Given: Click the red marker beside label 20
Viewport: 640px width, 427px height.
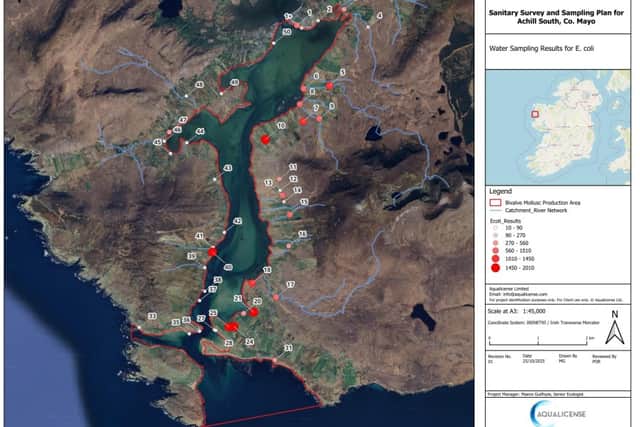Looking at the screenshot, I should (254, 312).
